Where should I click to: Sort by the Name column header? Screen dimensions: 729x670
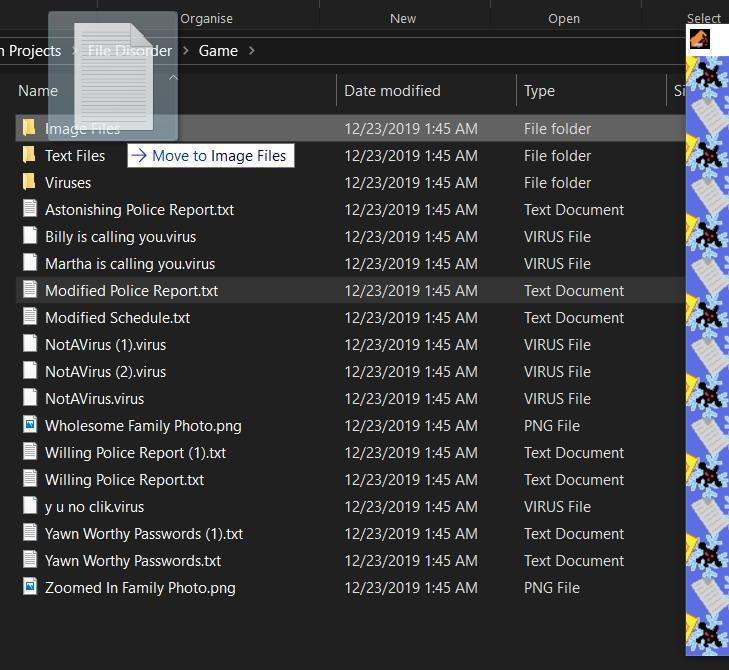click(x=38, y=91)
